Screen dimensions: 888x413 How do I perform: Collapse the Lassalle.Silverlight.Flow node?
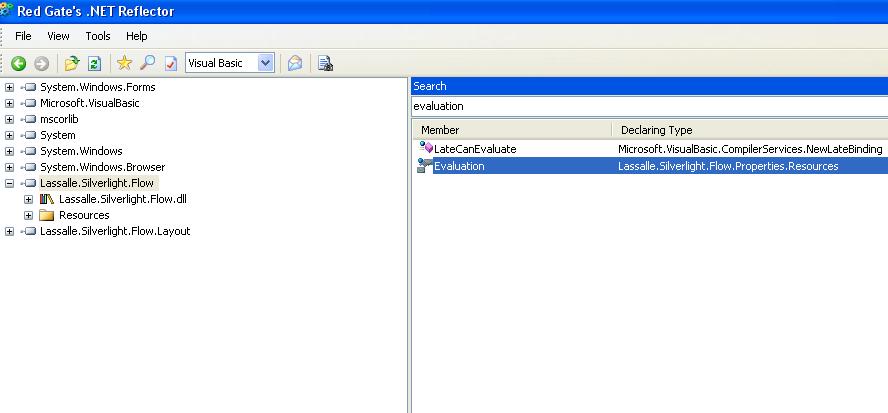[x=9, y=183]
